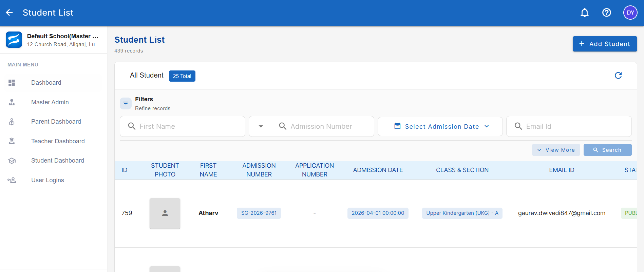
Task: Open the DY user profile avatar
Action: (x=630, y=13)
